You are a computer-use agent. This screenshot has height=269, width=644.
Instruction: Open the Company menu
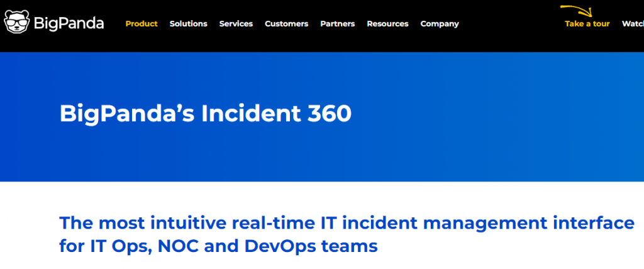[440, 24]
